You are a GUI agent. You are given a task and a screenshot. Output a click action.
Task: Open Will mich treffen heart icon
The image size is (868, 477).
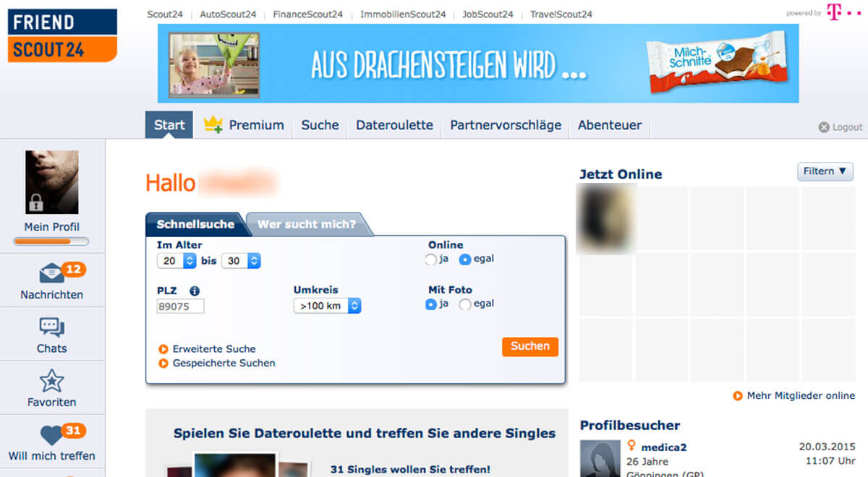51,435
